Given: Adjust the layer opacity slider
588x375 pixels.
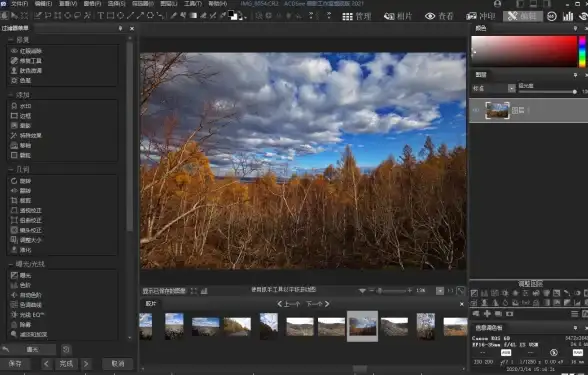Looking at the screenshot, I should (547, 92).
